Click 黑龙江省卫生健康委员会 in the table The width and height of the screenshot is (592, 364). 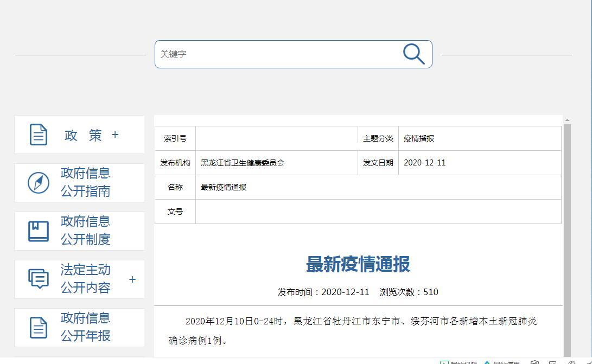(x=243, y=163)
